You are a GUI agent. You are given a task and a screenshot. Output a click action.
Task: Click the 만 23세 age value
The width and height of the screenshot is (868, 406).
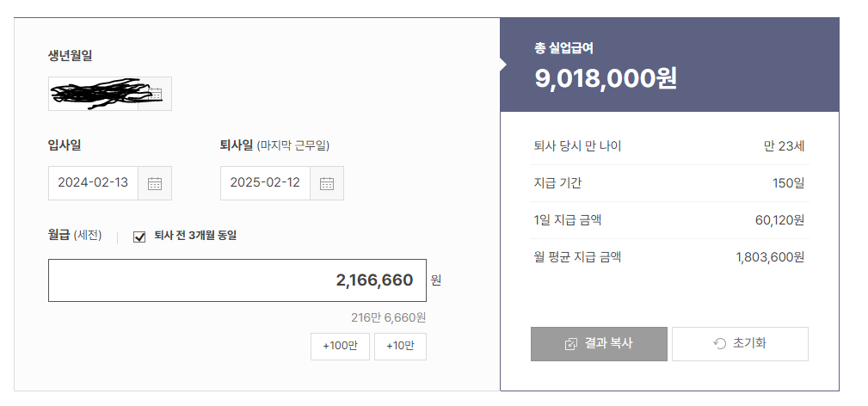tap(784, 146)
